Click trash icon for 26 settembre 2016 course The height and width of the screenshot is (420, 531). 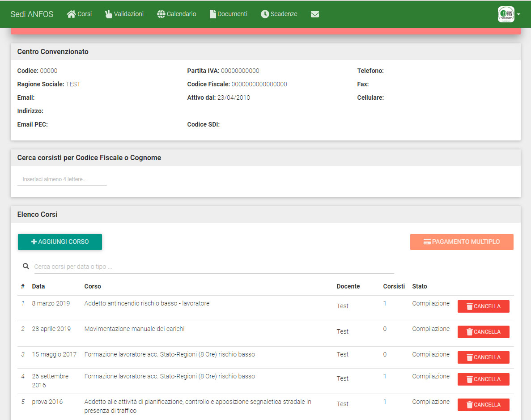469,379
